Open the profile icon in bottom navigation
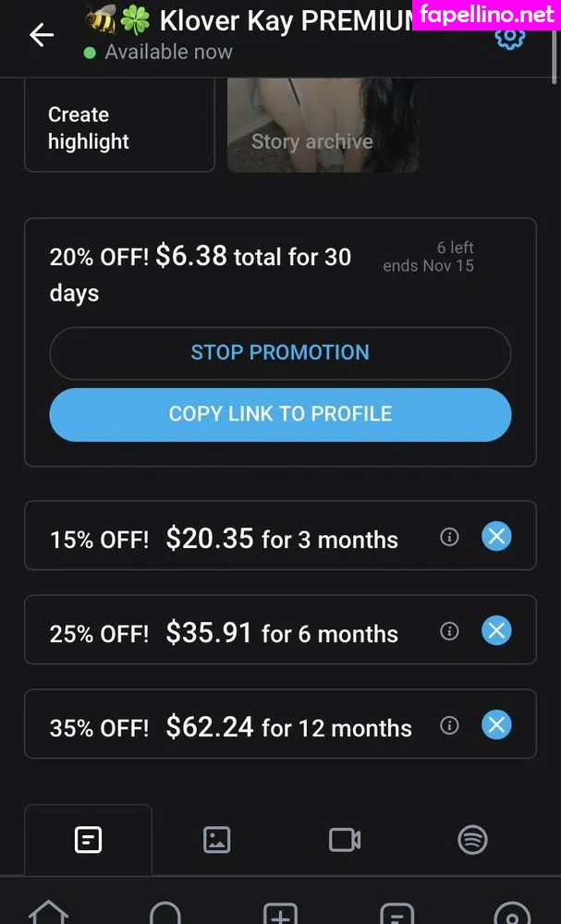 (x=512, y=913)
